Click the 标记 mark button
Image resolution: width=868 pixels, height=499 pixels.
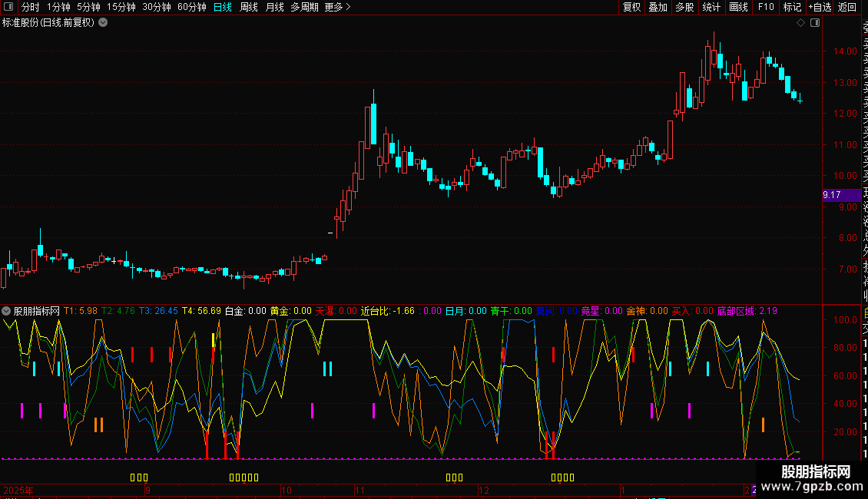[792, 7]
